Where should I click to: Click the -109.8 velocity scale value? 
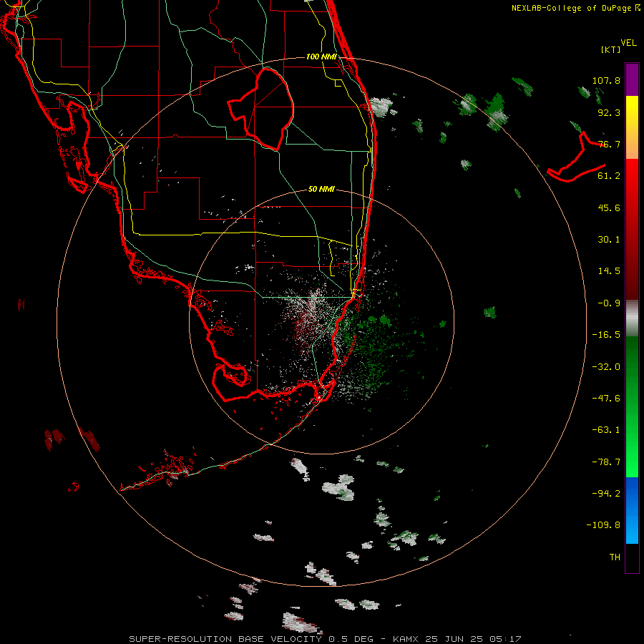[x=603, y=525]
